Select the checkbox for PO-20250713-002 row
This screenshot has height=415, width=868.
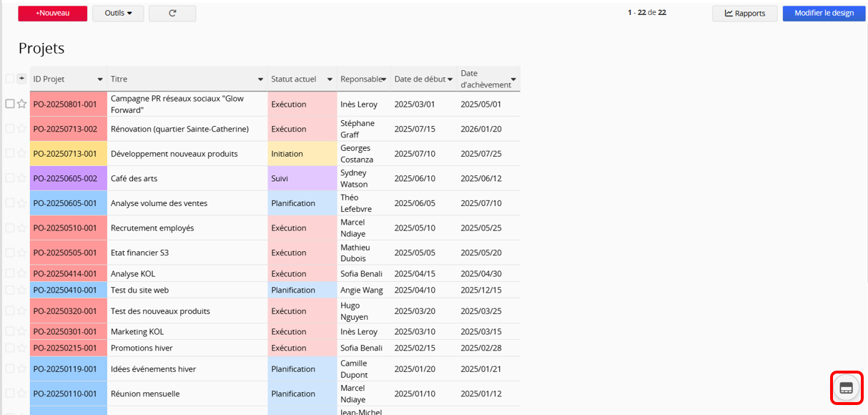10,129
